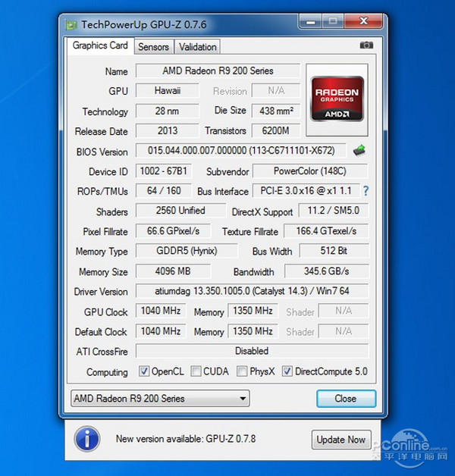The width and height of the screenshot is (455, 476).
Task: Save the BIOS using the green chip icon
Action: (359, 150)
